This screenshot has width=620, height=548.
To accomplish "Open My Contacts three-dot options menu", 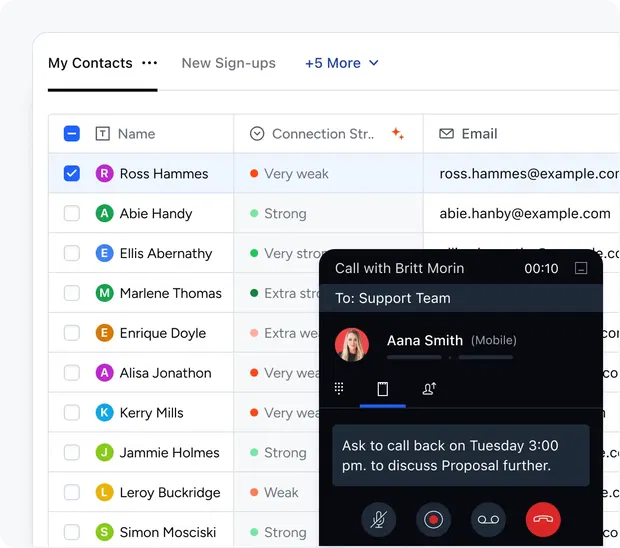I will pyautogui.click(x=149, y=63).
